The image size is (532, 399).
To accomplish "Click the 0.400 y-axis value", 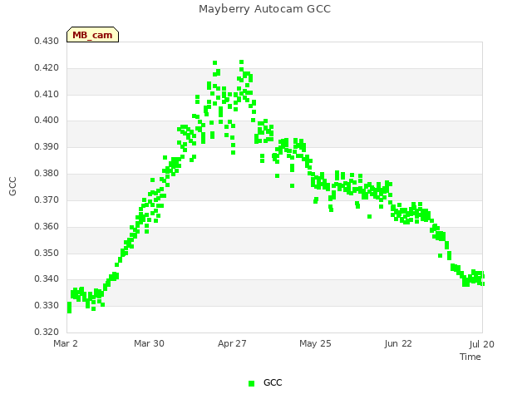I will pos(47,120).
